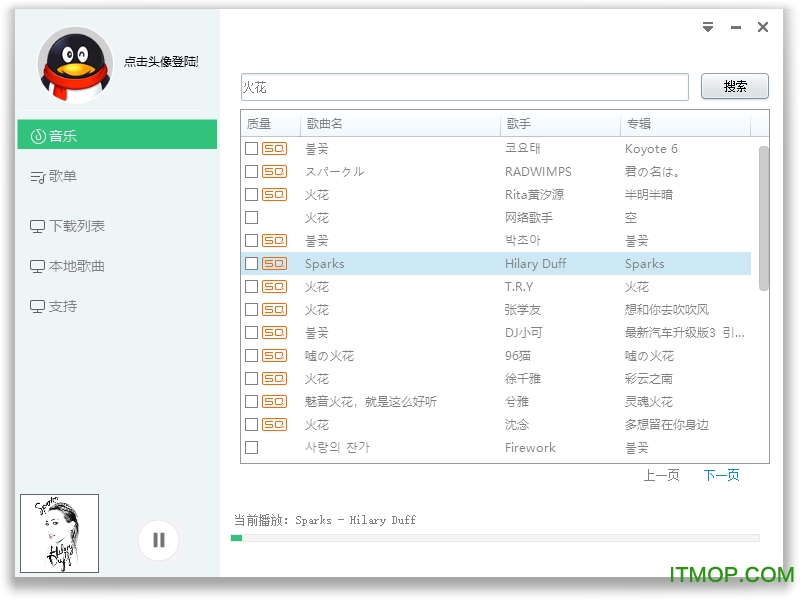Select the checkbox for 火花 by 张学友
The image size is (800, 600).
pos(252,309)
